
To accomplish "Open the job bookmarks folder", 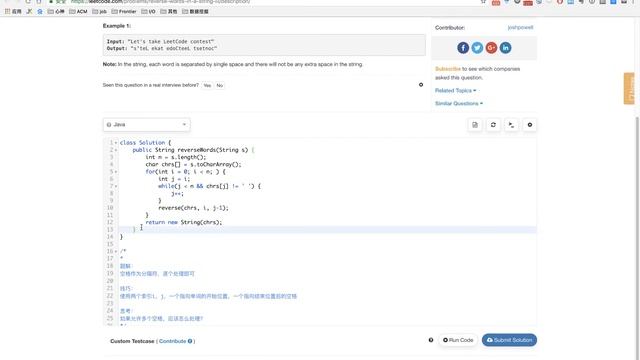I will click(99, 11).
